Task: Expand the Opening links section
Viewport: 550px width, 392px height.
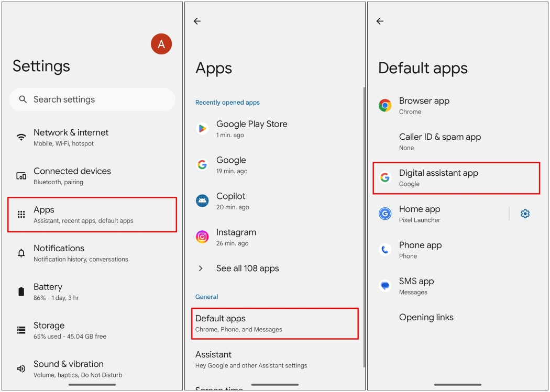Action: pos(427,317)
